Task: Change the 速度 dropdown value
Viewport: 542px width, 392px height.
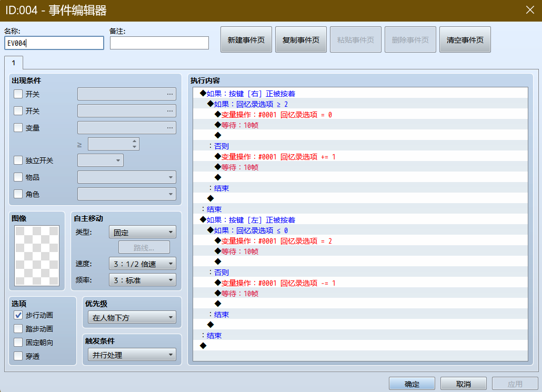Action: 143,264
